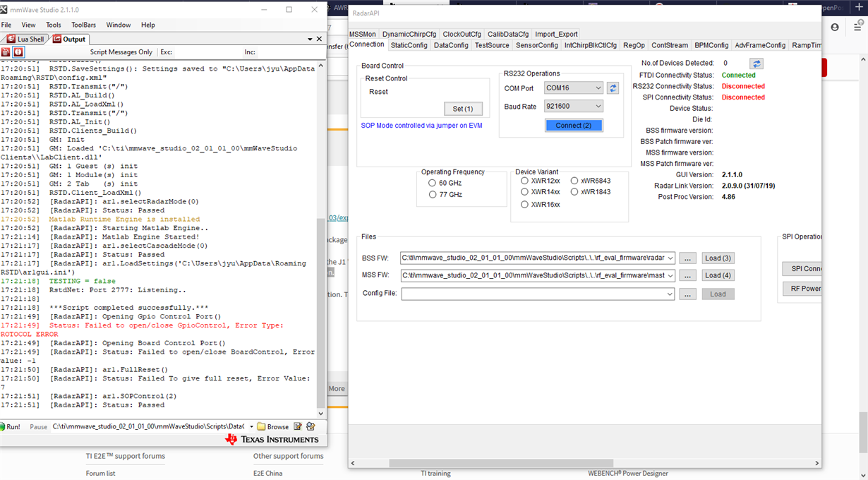Click Load (4) for MSS firmware
This screenshot has width=868, height=480.
(718, 275)
